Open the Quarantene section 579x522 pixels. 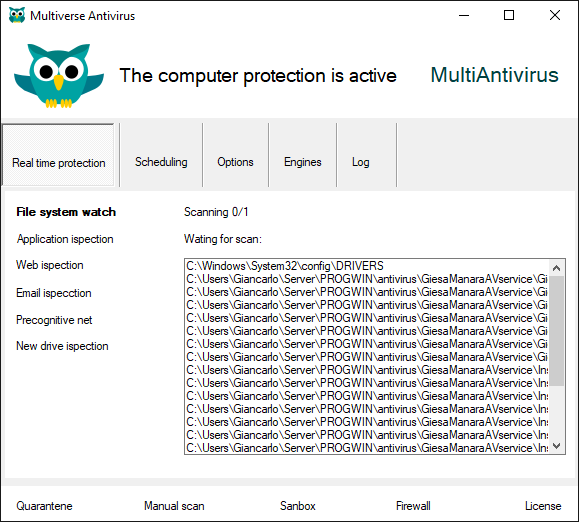point(44,506)
